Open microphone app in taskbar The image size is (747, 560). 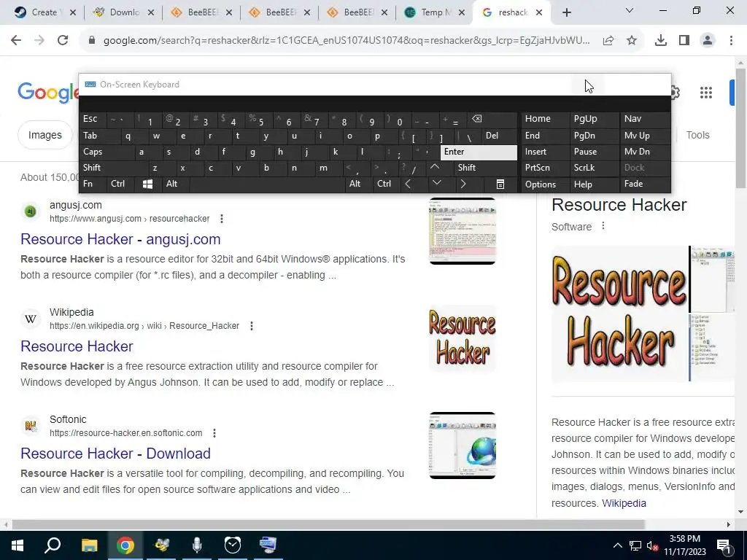click(x=197, y=545)
